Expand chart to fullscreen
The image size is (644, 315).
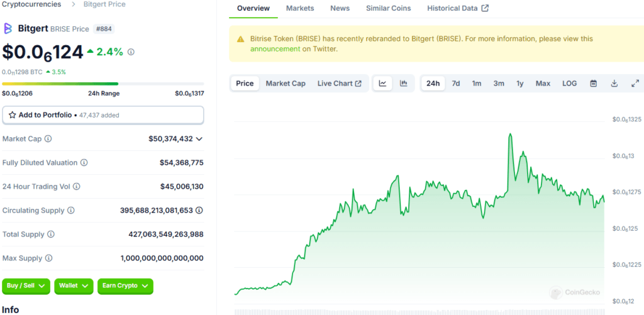point(635,84)
